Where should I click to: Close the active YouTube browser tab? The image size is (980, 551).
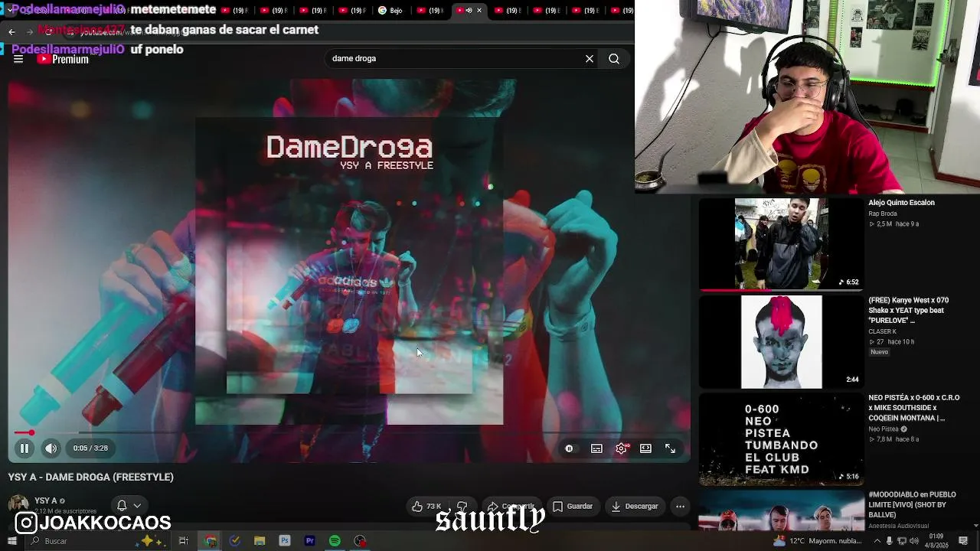pos(479,11)
